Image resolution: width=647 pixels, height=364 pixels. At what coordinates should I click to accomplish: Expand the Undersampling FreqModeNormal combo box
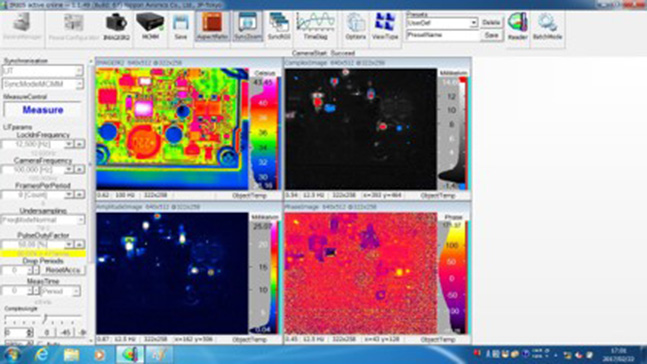(x=43, y=220)
